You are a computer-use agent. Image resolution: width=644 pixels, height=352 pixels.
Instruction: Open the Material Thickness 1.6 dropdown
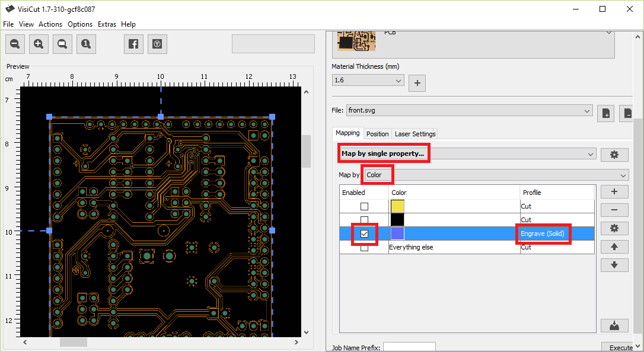pyautogui.click(x=368, y=80)
